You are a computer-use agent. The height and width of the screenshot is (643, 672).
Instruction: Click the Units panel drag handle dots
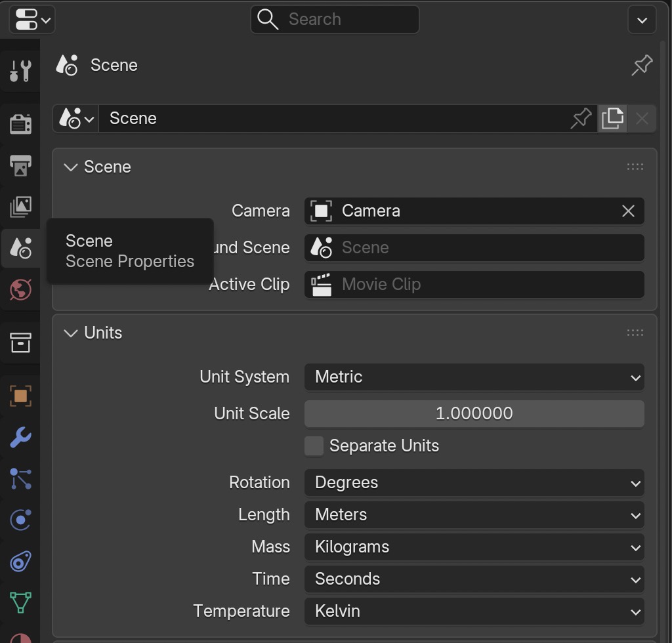coord(635,333)
